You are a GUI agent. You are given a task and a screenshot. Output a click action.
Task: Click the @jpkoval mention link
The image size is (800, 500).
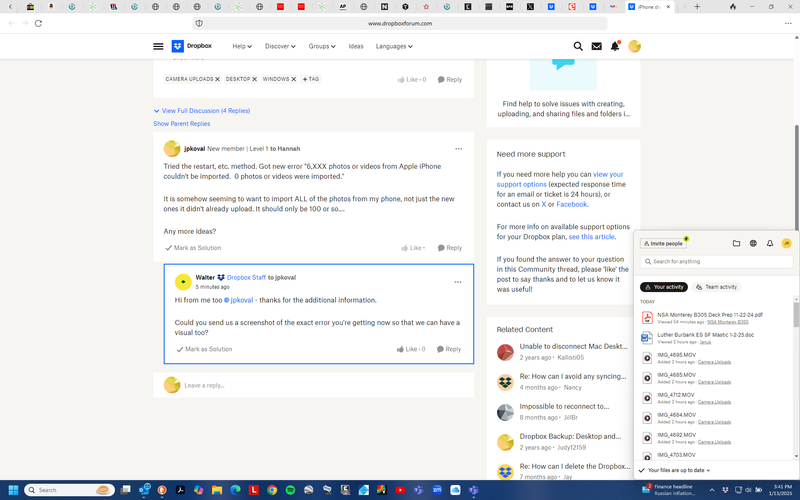(x=239, y=301)
